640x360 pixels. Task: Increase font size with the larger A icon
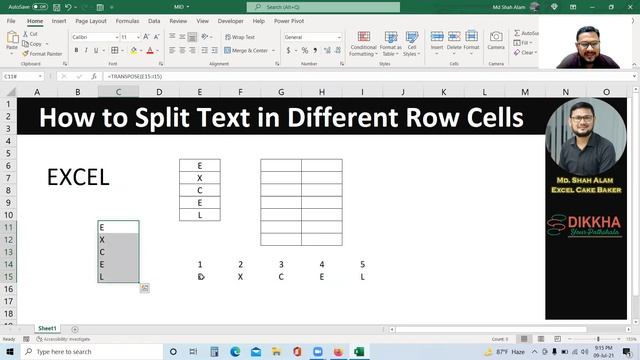[146, 37]
